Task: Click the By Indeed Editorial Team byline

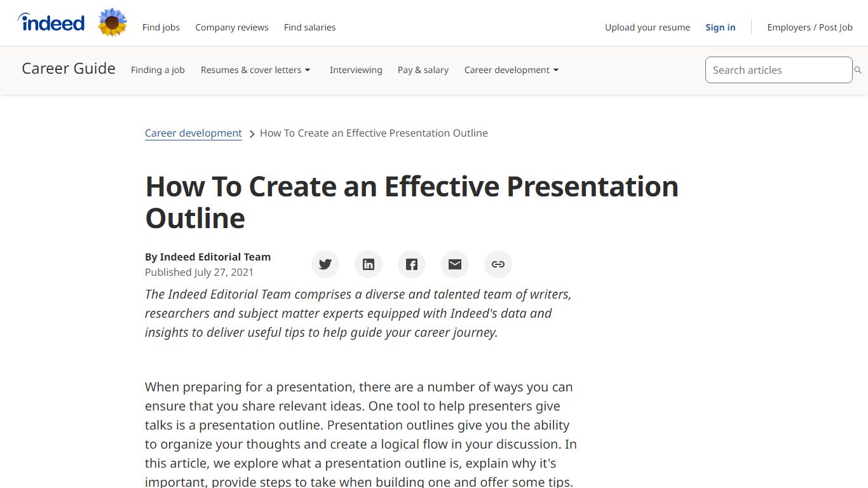Action: tap(208, 257)
